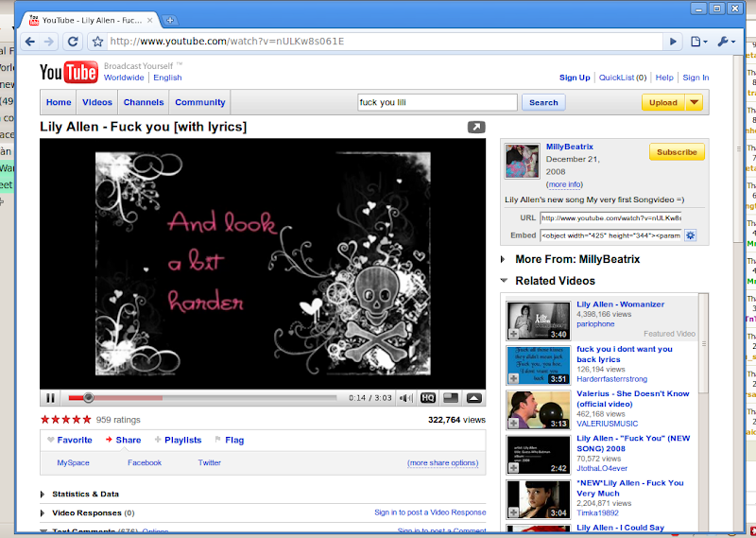Open embed customize gear icon
756x538 pixels.
tap(691, 235)
